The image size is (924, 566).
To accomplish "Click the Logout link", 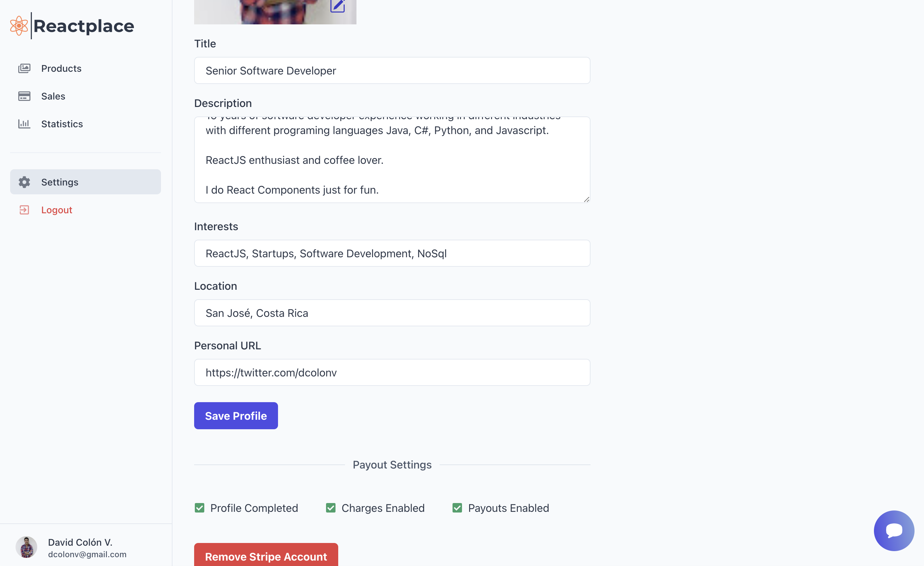I will [x=56, y=210].
